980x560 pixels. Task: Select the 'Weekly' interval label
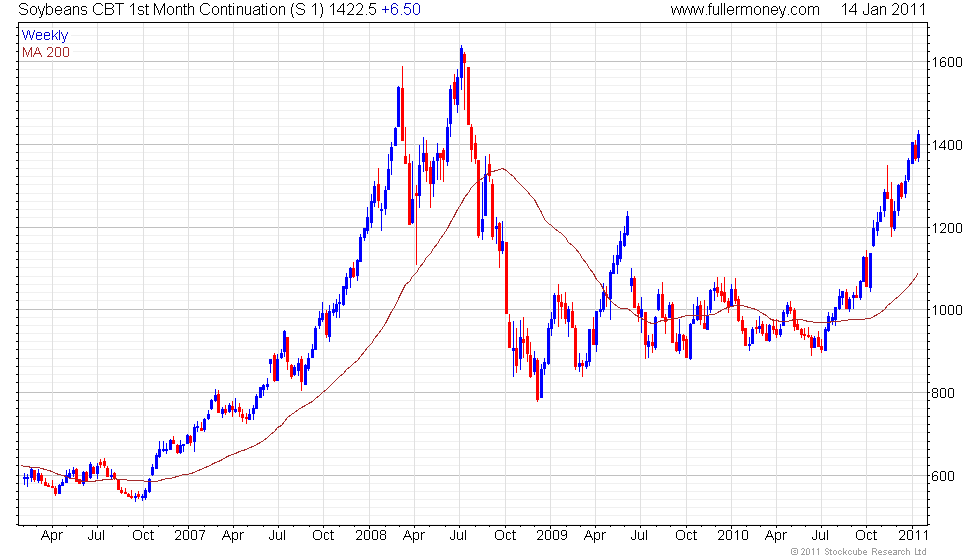[x=45, y=36]
